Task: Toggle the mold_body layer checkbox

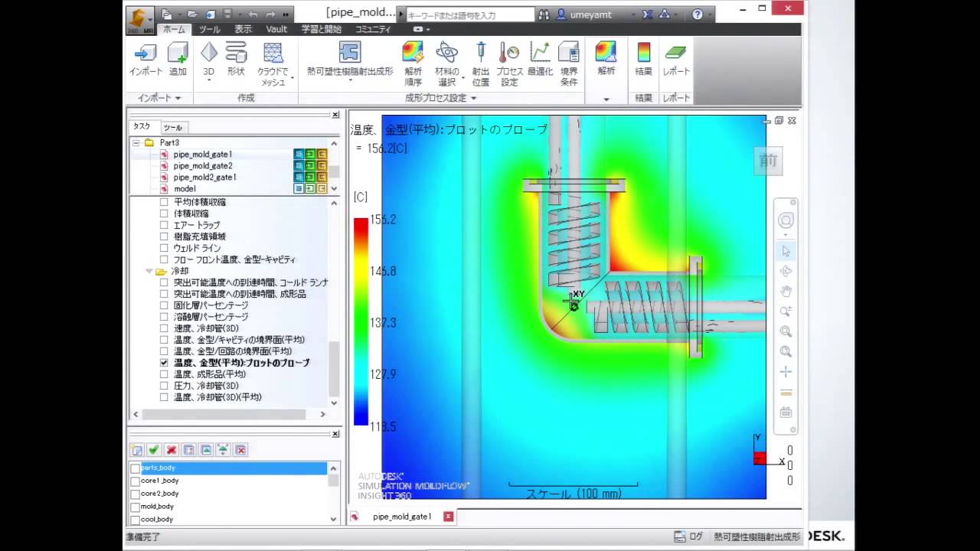Action: click(136, 507)
